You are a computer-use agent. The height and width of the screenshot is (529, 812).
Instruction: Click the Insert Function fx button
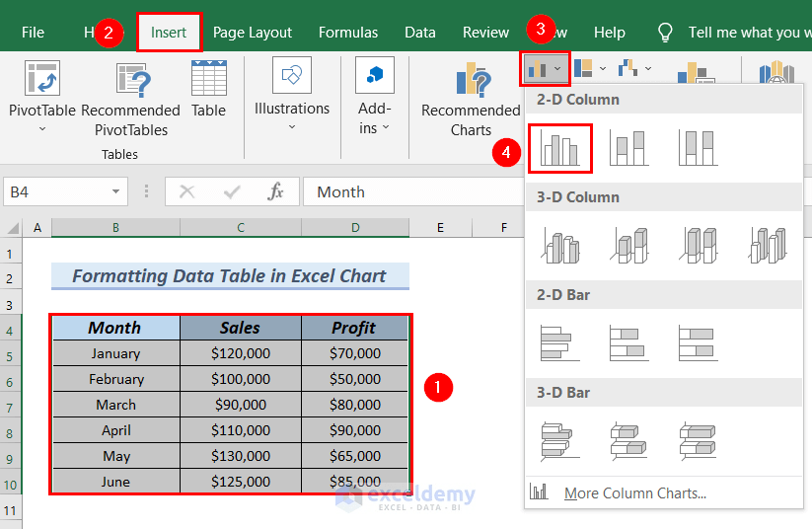click(x=275, y=192)
